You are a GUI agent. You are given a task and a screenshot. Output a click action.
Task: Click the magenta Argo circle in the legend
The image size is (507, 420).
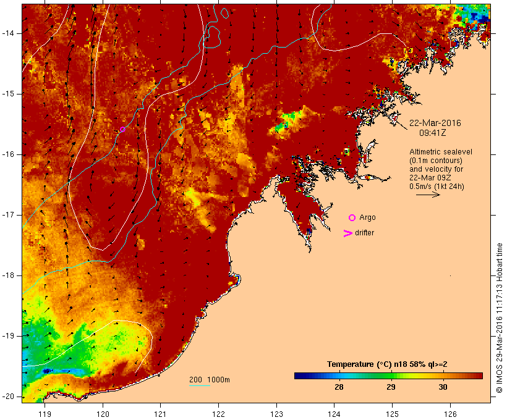point(352,218)
